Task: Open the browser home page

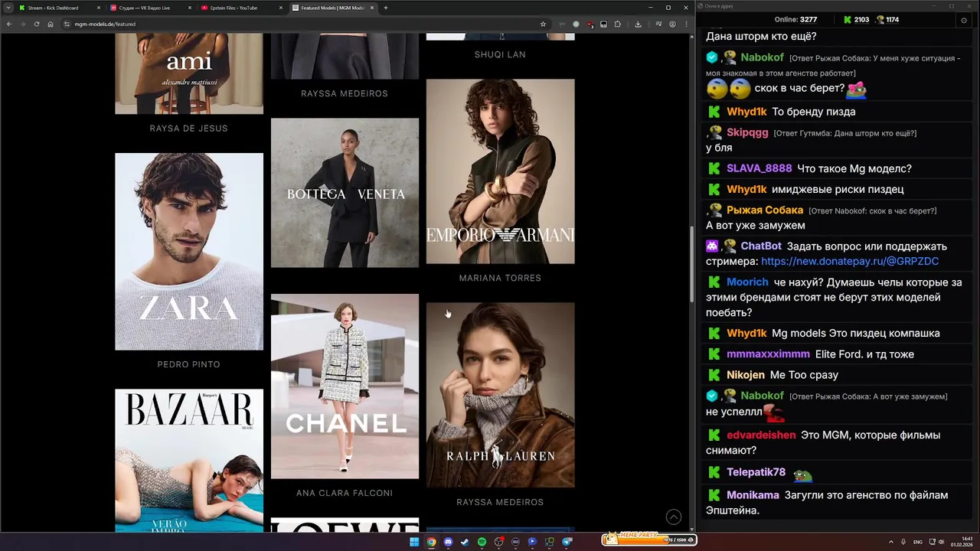Action: [x=51, y=24]
